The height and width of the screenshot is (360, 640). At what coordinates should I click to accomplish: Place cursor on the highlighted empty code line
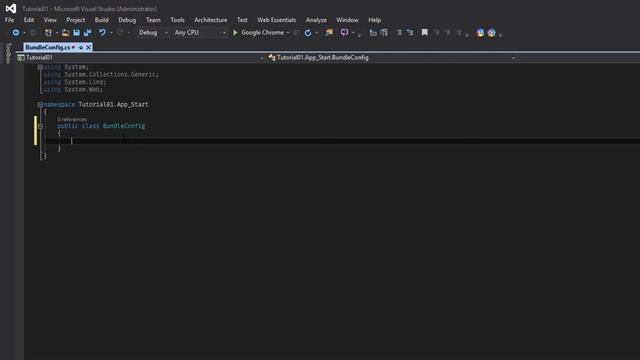click(x=342, y=141)
